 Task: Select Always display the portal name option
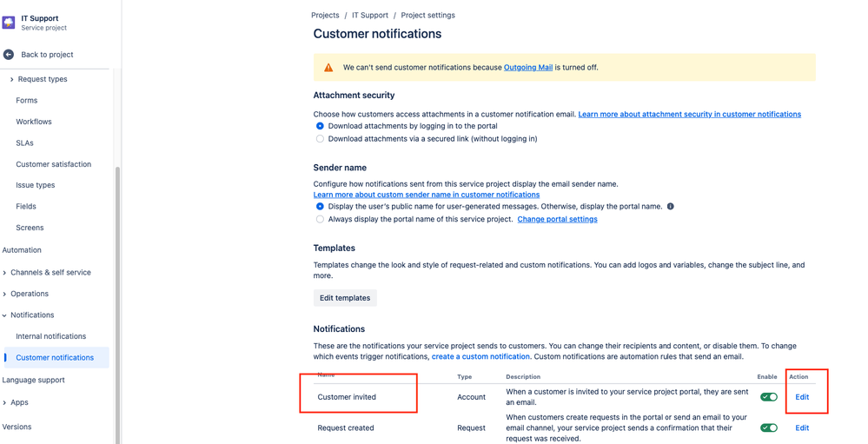click(320, 219)
